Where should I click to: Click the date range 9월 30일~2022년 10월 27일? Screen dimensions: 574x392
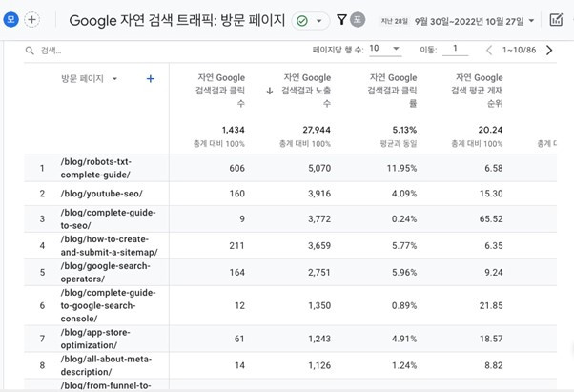[x=469, y=21]
